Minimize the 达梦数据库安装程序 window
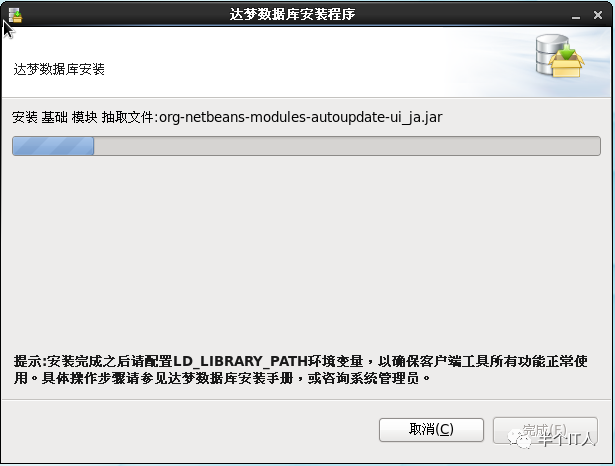Viewport: 615px width, 466px height. [576, 17]
